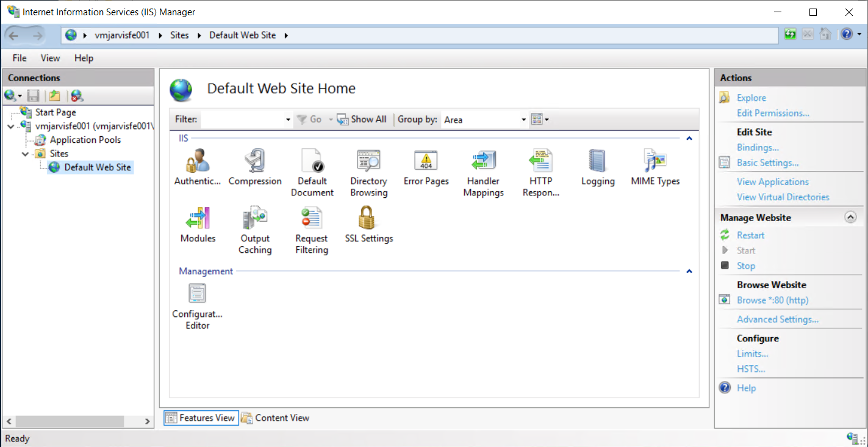Click the Save connections disk icon
The image size is (868, 447).
point(34,95)
